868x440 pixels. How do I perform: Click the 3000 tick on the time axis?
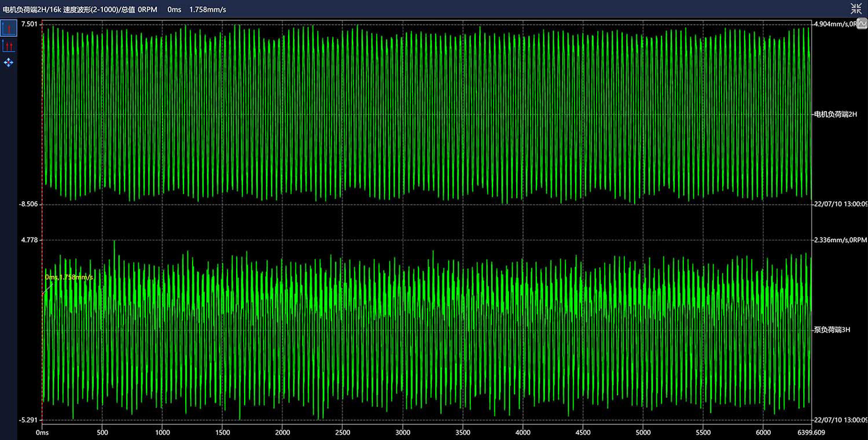coord(402,432)
